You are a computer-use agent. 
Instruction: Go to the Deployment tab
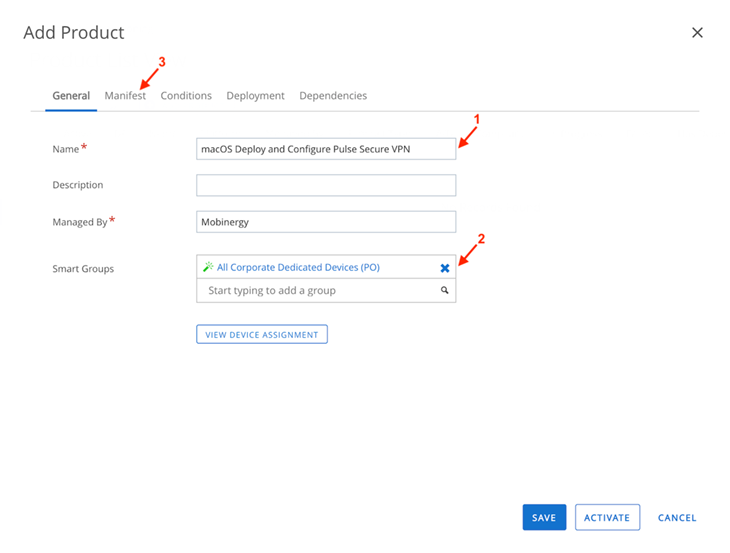(x=255, y=96)
